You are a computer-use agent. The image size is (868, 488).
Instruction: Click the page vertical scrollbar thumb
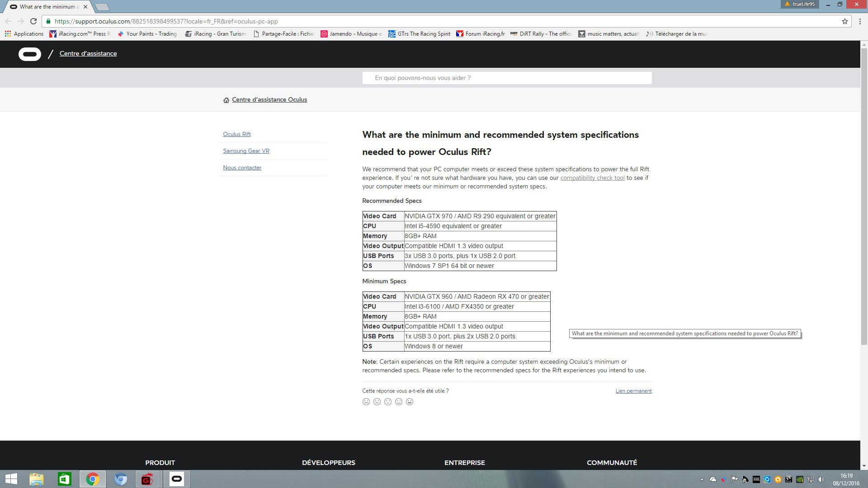[864, 197]
